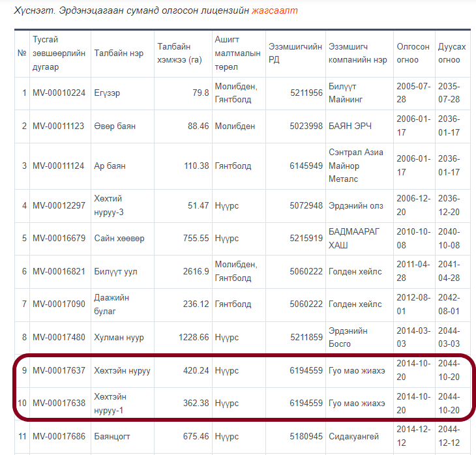Select the area value 362.38
The width and height of the screenshot is (476, 455).
(x=196, y=403)
